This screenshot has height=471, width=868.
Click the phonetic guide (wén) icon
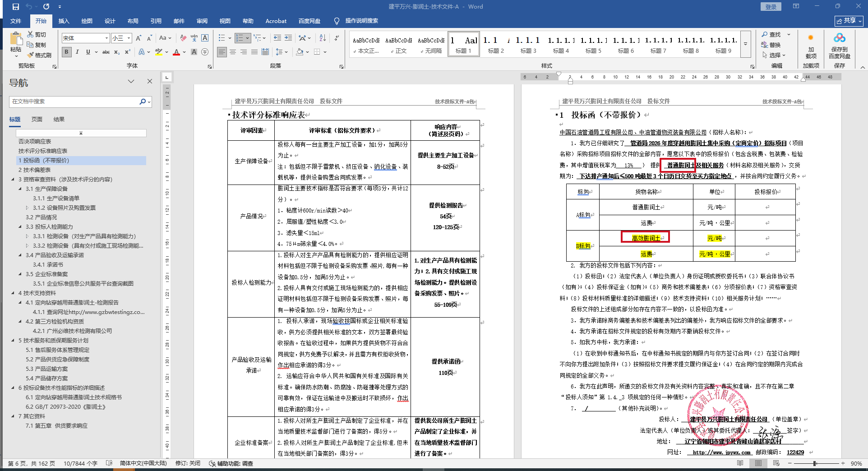194,38
